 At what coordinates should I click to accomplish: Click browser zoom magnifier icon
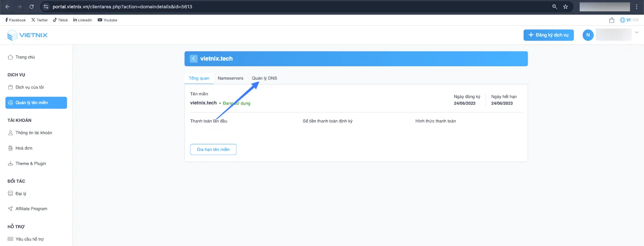[x=555, y=7]
